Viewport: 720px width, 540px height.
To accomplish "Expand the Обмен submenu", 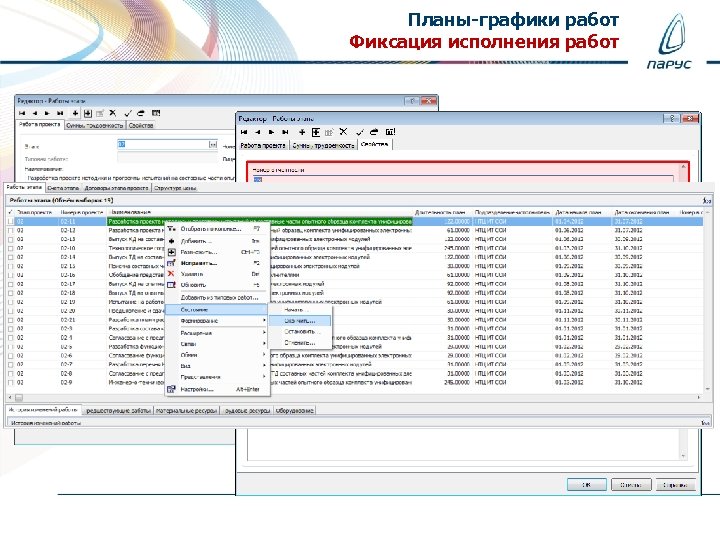I will (217, 355).
